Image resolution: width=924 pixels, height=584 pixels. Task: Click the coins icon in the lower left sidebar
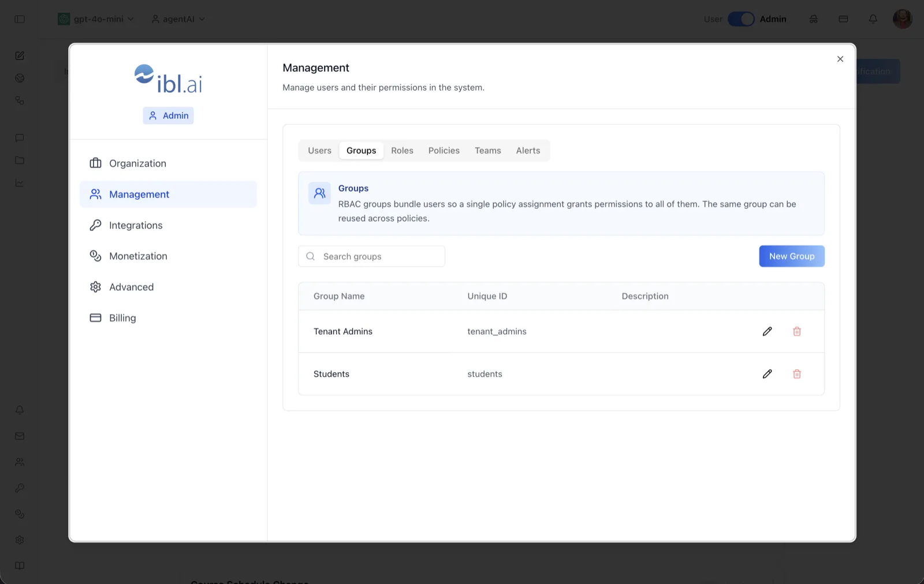[20, 514]
